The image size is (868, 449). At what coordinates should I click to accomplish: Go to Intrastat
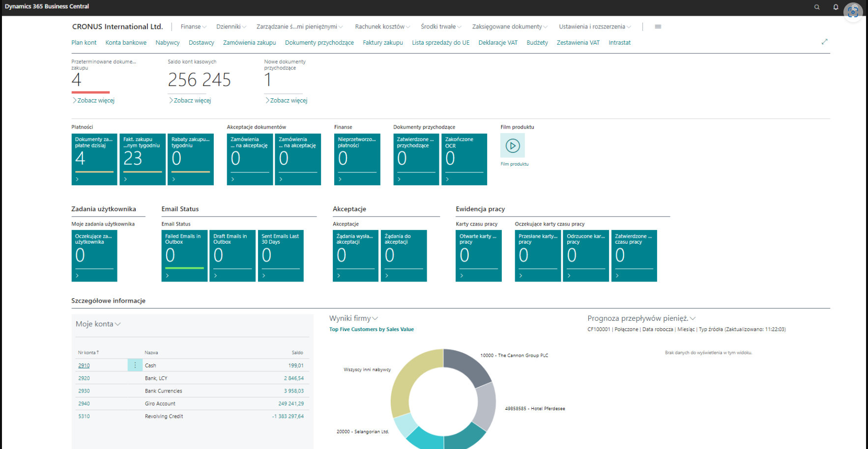click(x=620, y=43)
